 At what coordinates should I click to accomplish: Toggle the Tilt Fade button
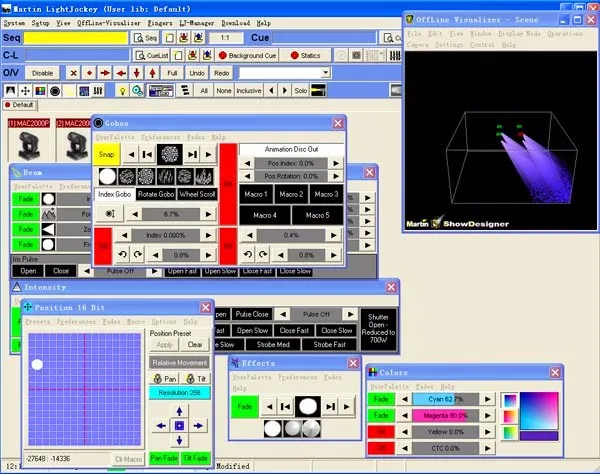click(x=196, y=458)
